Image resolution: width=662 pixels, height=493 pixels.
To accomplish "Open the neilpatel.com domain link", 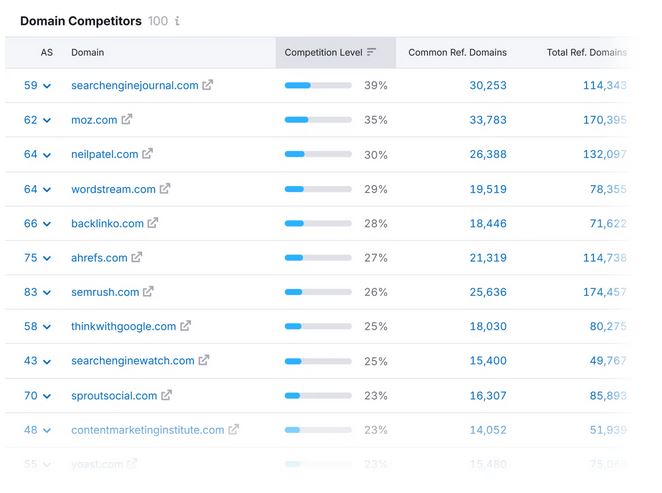I will pos(105,154).
